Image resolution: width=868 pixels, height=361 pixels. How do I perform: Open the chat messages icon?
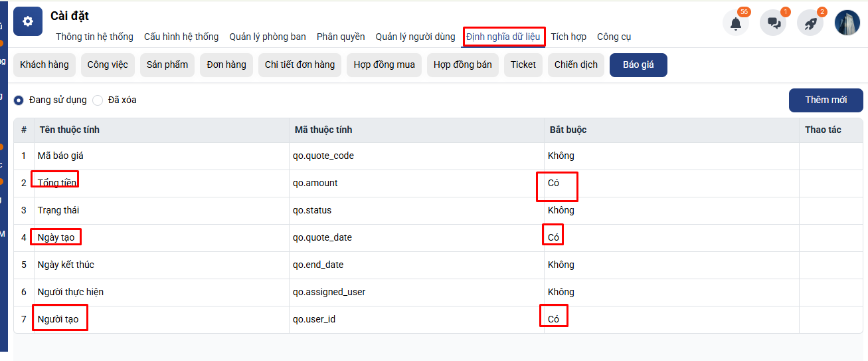point(773,23)
